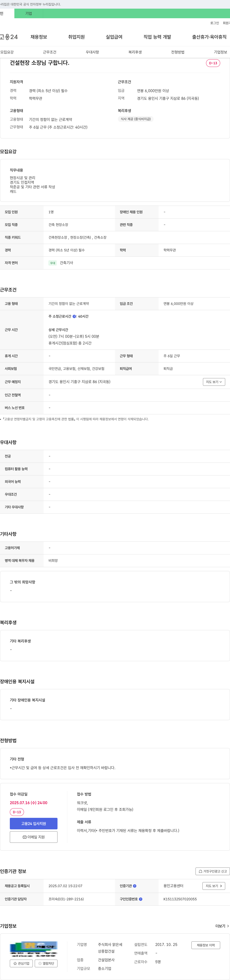Click the D-13 badge under 접수 마감일
The width and height of the screenshot is (230, 980).
17,812
